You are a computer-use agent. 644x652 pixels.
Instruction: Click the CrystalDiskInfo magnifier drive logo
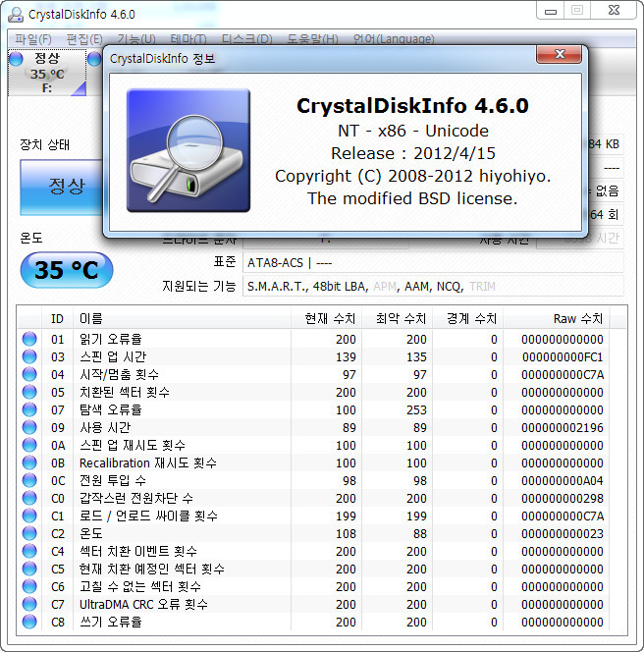tap(188, 150)
